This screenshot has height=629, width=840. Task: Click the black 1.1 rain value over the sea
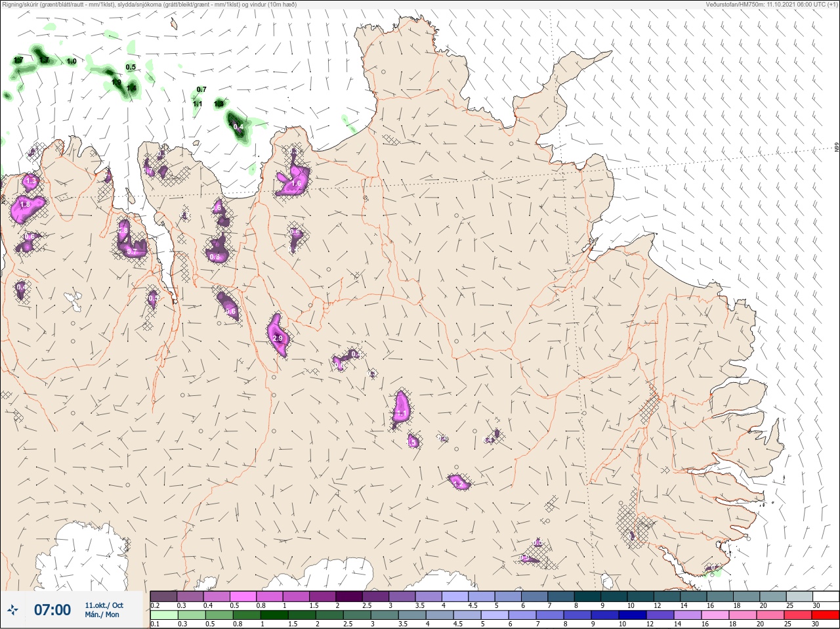[198, 104]
